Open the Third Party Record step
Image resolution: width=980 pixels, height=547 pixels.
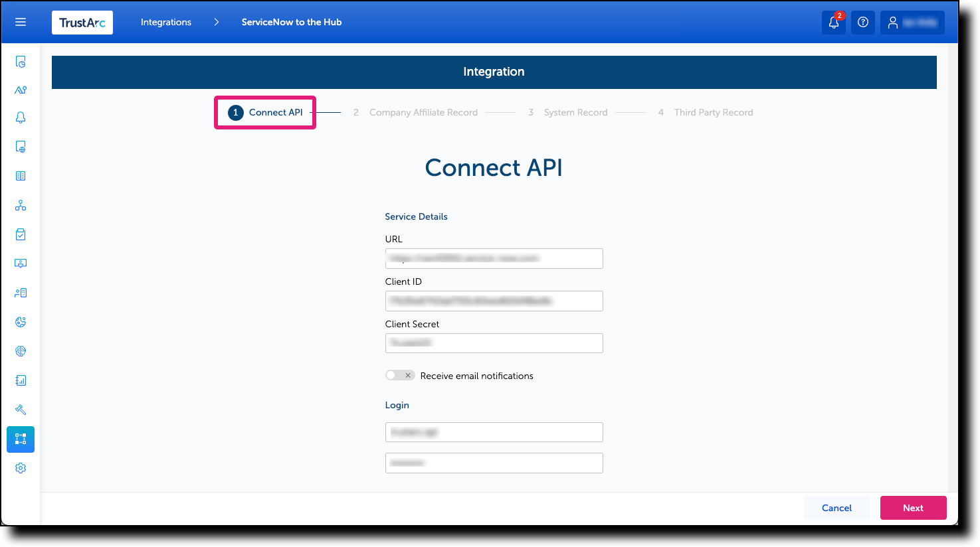point(713,112)
